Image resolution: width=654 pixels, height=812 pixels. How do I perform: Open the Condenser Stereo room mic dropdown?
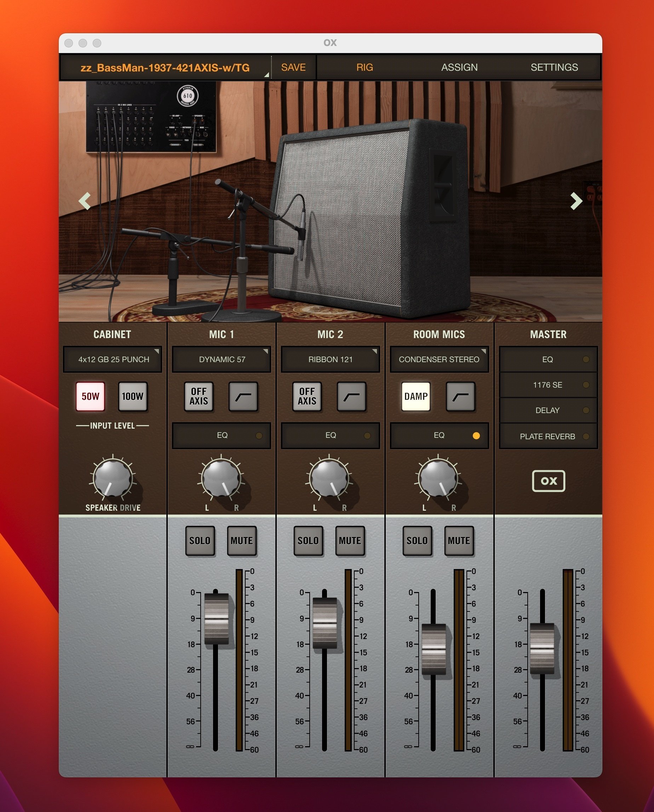439,359
